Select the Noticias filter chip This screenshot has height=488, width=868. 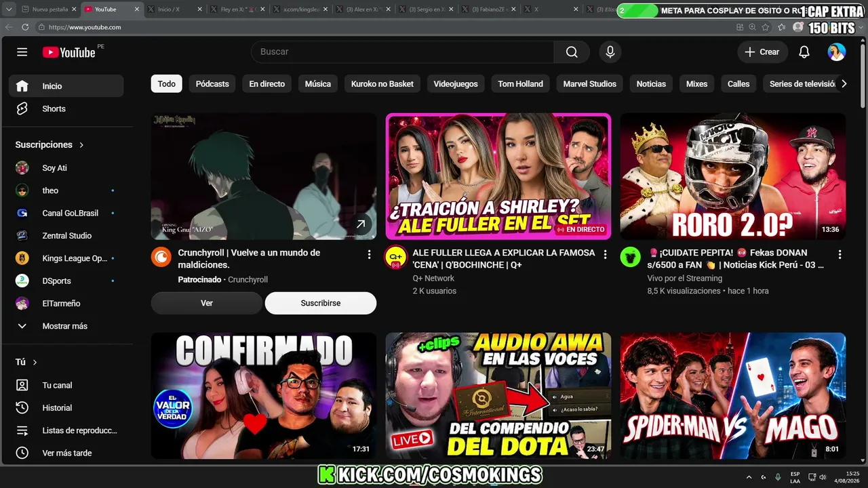[651, 84]
